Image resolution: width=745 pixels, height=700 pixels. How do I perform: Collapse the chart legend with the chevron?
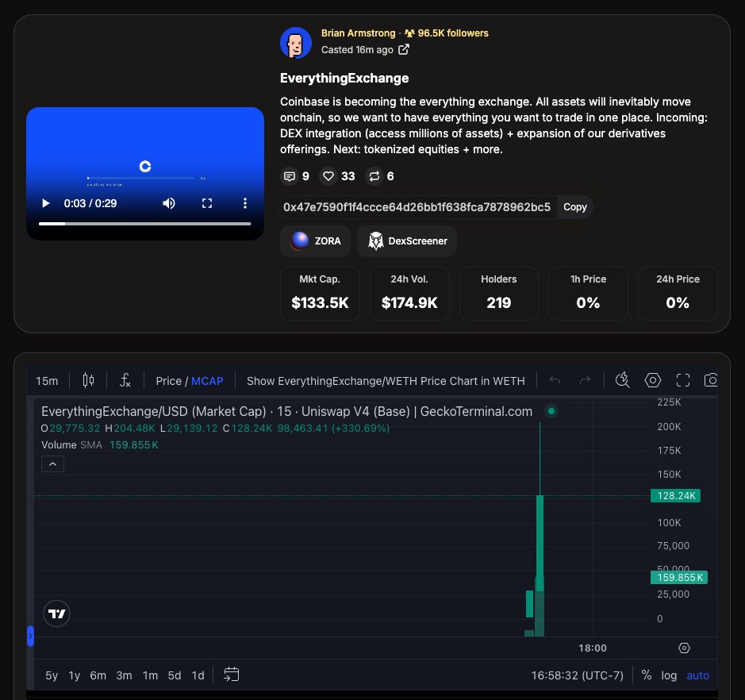(52, 463)
